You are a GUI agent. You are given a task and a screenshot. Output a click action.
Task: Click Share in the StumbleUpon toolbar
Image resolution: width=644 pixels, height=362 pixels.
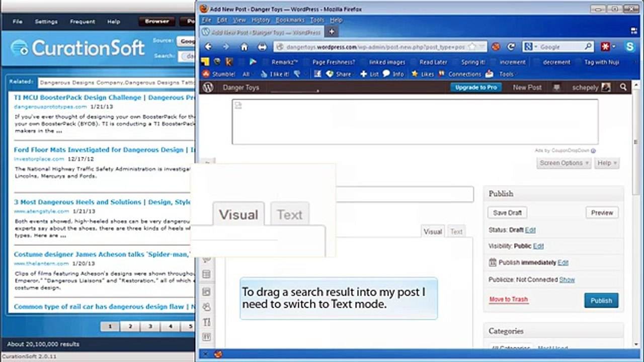tap(340, 74)
